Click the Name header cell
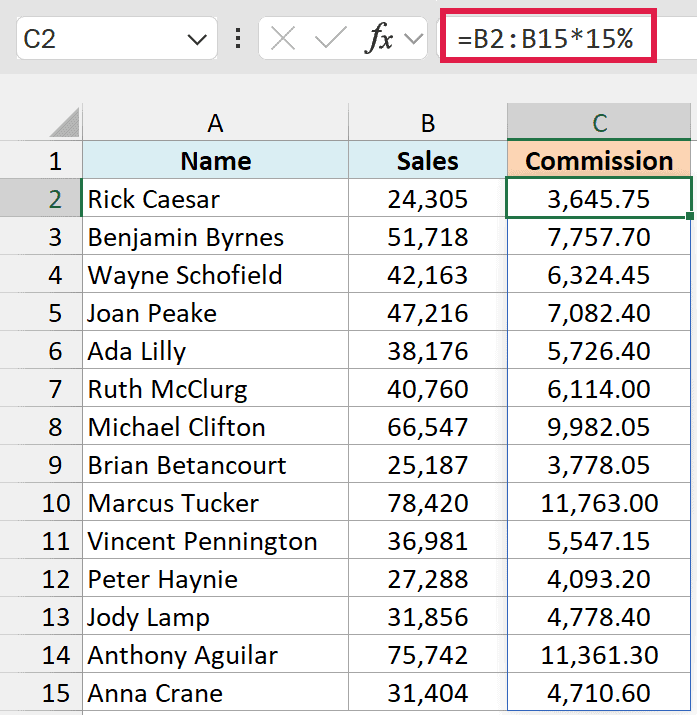The image size is (697, 715). 215,160
